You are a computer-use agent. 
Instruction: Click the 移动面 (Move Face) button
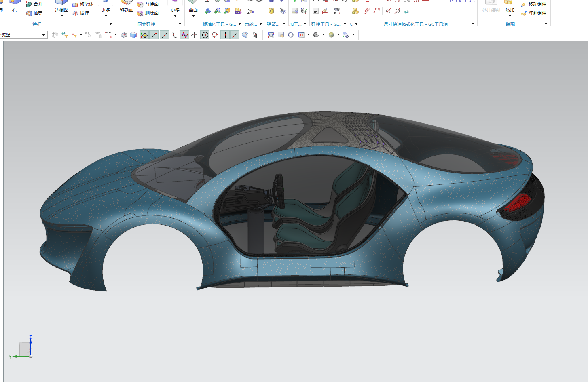point(127,6)
